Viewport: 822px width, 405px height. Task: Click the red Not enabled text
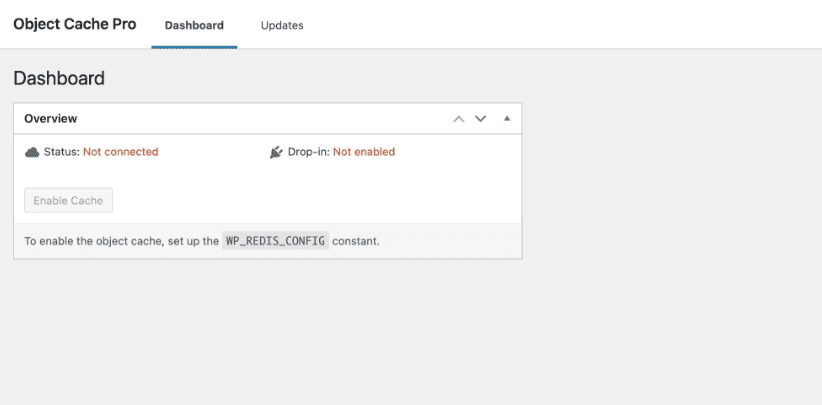coord(363,152)
